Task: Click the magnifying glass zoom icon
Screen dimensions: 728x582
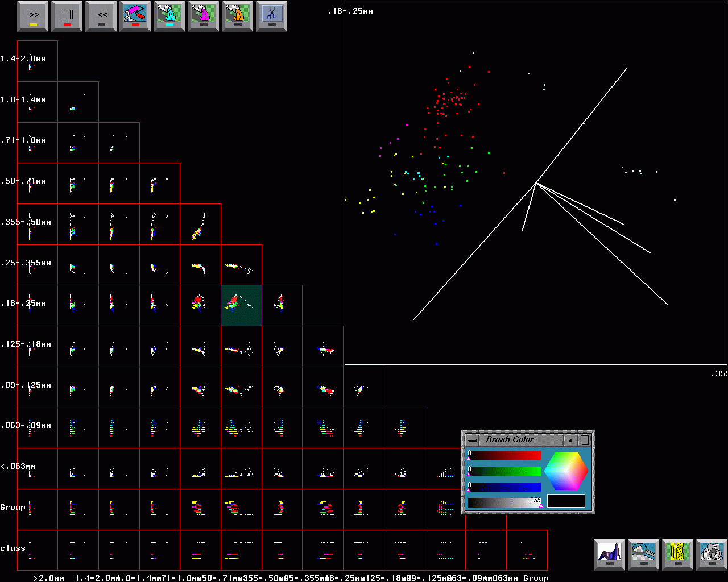Action: [643, 554]
